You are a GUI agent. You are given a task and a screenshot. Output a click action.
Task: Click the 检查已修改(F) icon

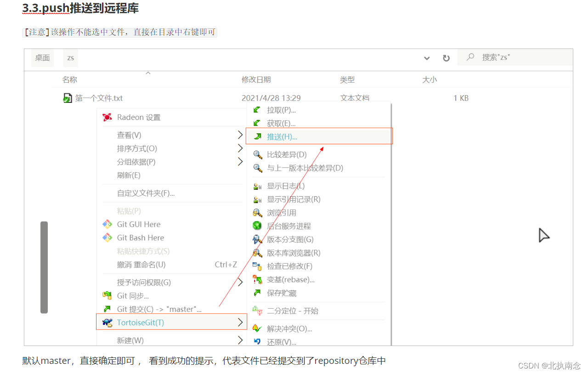(x=257, y=266)
